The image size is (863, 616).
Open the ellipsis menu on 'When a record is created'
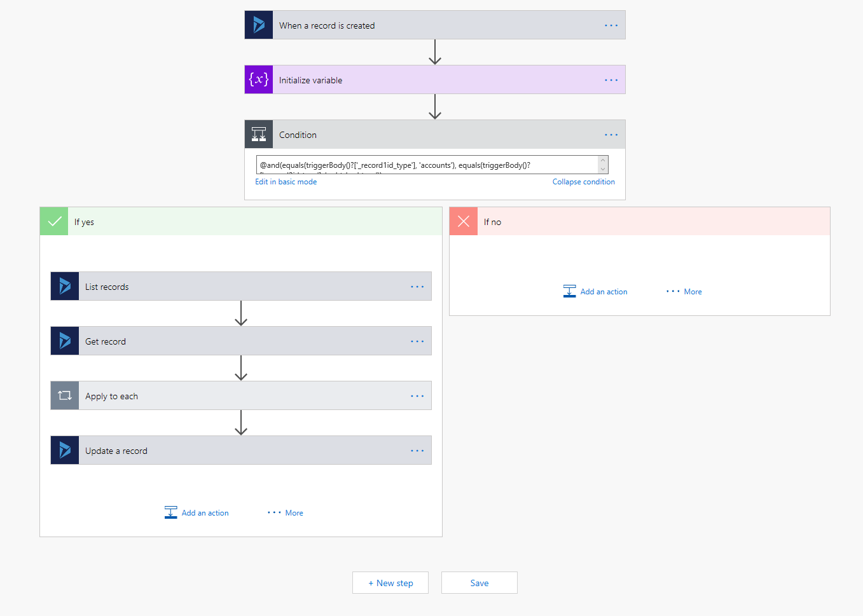tap(611, 25)
